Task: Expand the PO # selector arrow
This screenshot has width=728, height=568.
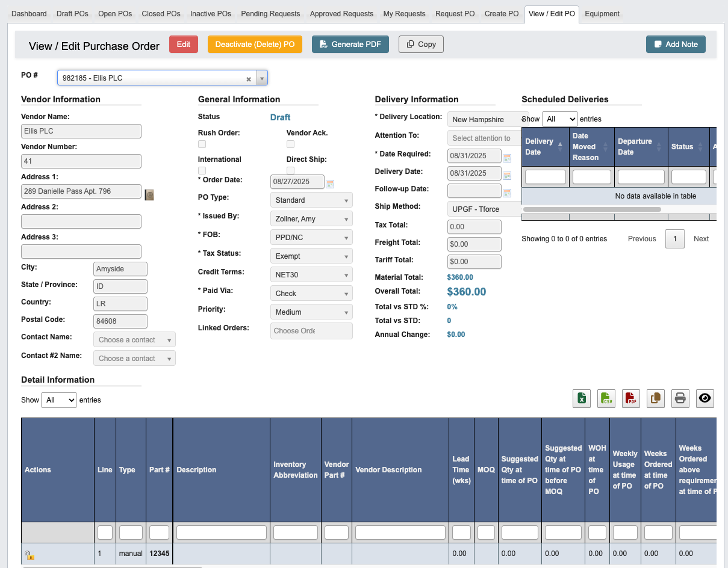Action: click(x=262, y=78)
